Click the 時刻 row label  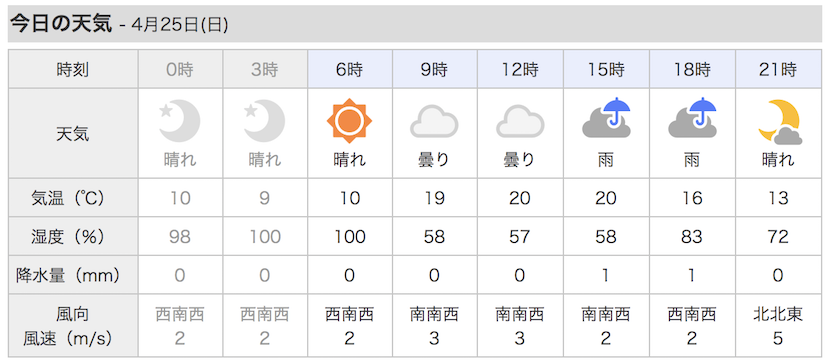coord(73,69)
